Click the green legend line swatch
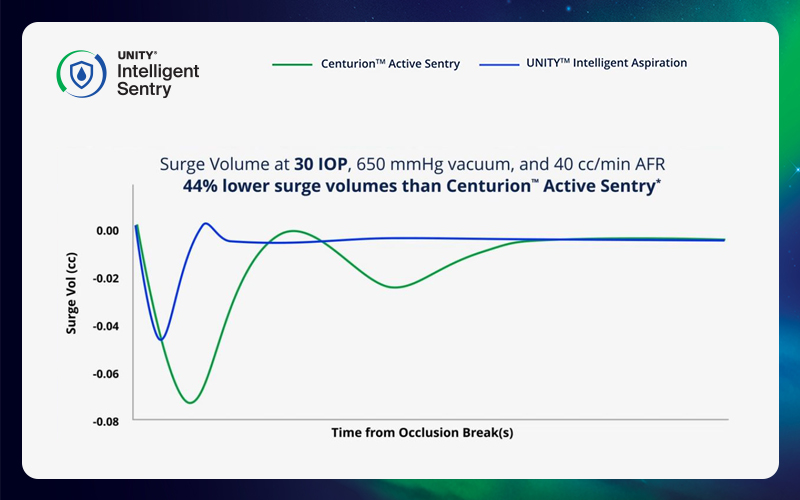Screen dimensions: 800x500 (292, 65)
